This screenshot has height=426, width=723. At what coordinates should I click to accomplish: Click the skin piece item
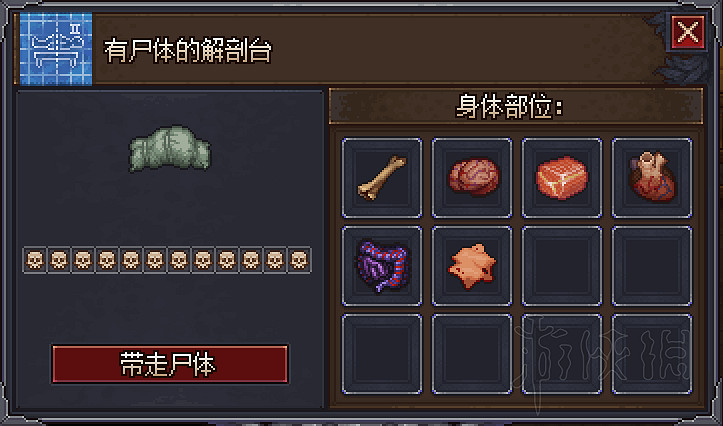(472, 266)
